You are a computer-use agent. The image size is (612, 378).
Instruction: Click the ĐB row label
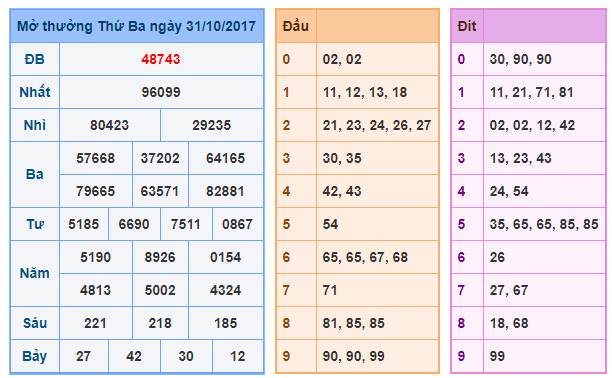click(35, 59)
